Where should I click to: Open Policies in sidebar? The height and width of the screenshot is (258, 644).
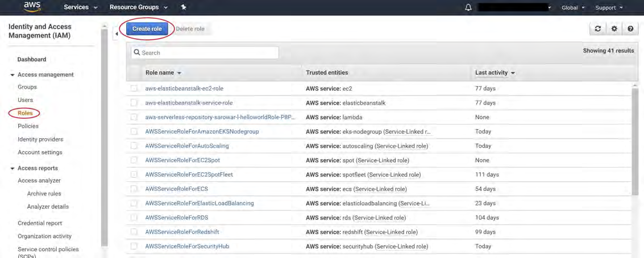(x=28, y=126)
